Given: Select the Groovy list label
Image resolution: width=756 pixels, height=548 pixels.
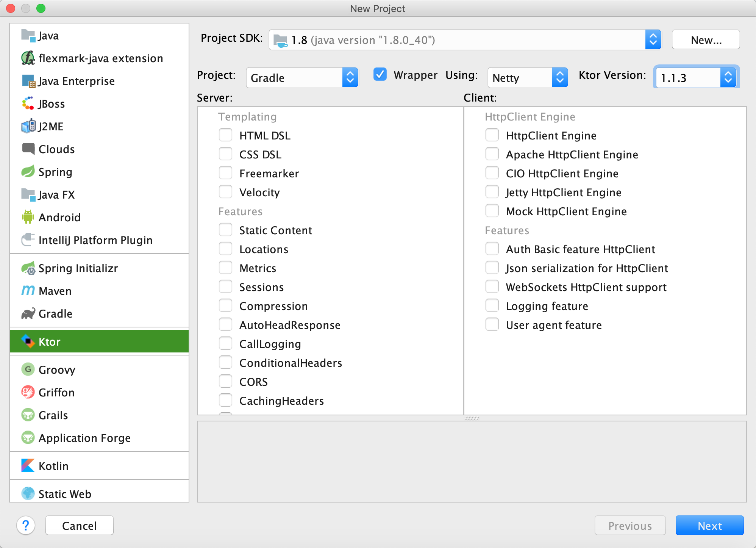Looking at the screenshot, I should [x=57, y=370].
